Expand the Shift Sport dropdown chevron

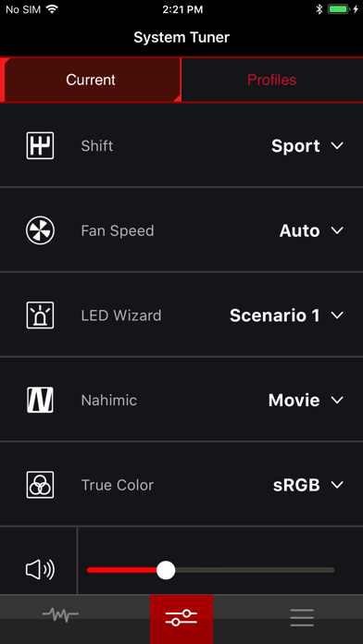[x=337, y=146]
